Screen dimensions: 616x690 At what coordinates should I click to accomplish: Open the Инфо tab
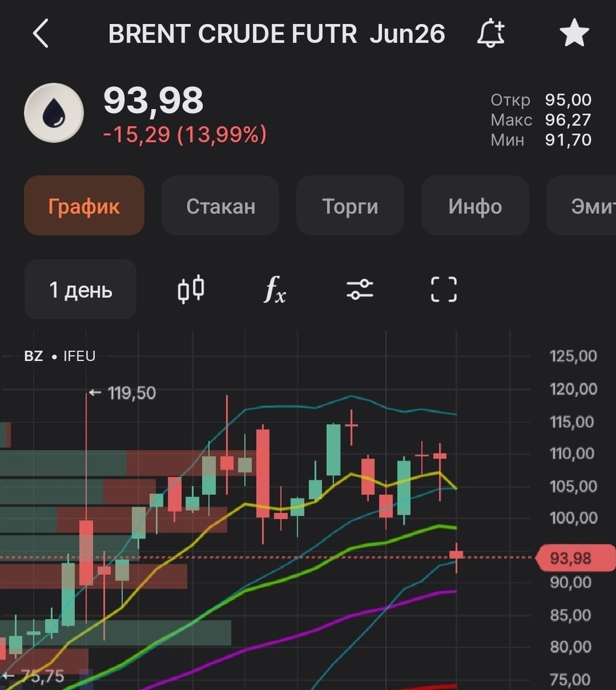click(x=475, y=206)
